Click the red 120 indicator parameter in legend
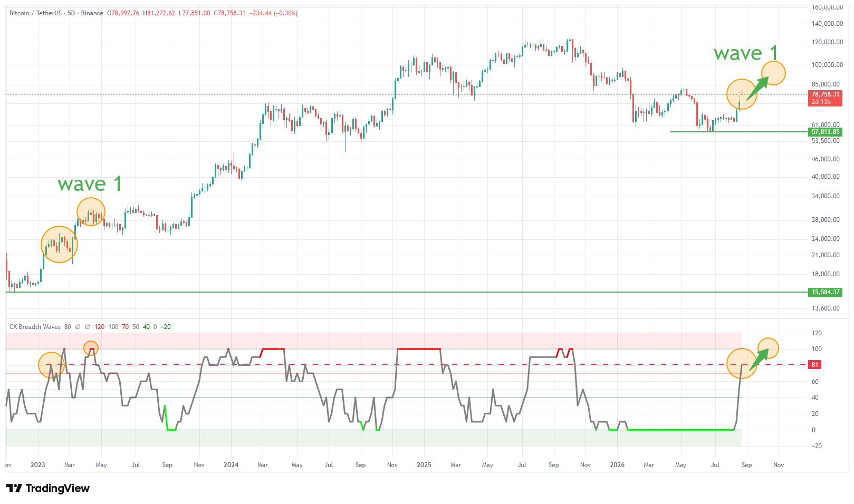Image resolution: width=854 pixels, height=504 pixels. pos(99,327)
